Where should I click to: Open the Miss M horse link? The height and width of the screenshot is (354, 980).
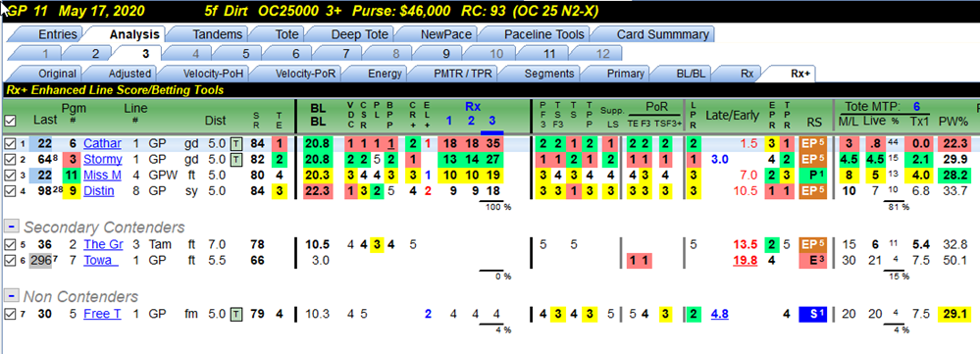102,175
